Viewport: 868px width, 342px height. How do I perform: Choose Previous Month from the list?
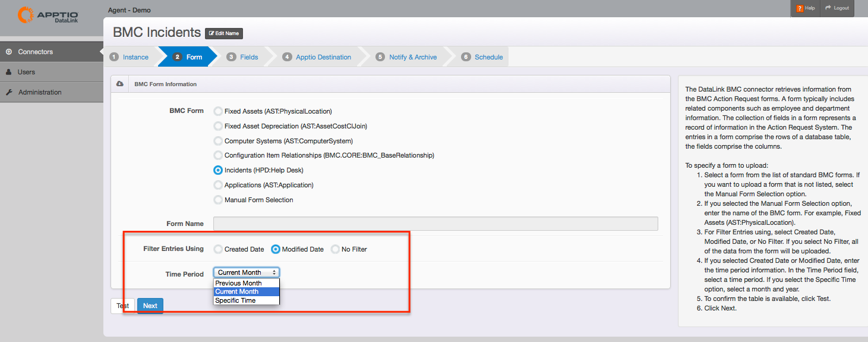click(246, 283)
